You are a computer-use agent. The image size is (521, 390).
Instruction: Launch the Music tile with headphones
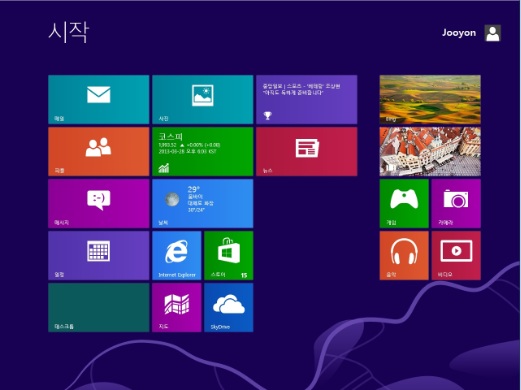(x=404, y=255)
